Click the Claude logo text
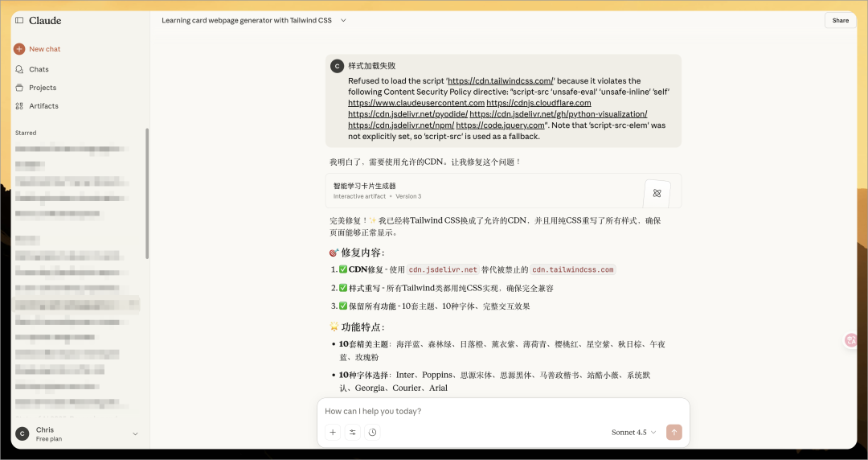Image resolution: width=868 pixels, height=460 pixels. point(45,20)
